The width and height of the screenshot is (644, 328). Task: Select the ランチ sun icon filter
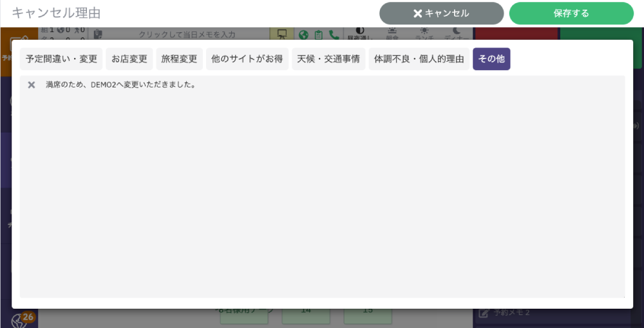pyautogui.click(x=424, y=33)
